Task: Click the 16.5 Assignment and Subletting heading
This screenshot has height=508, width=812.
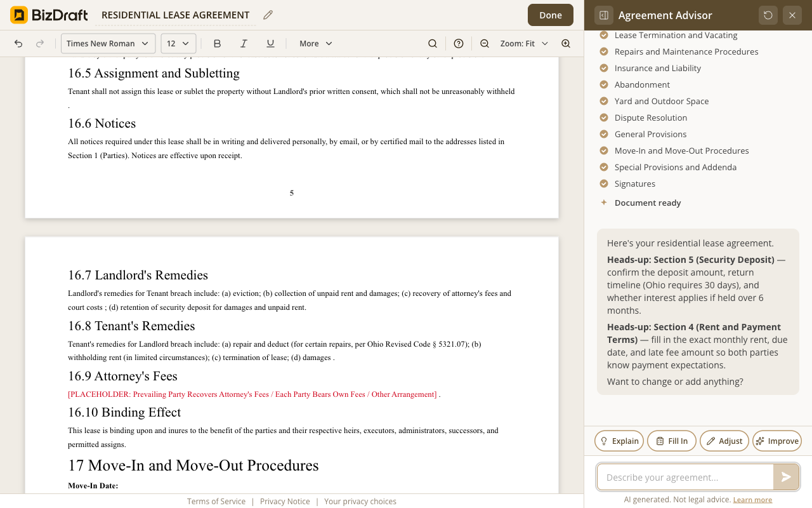Action: pyautogui.click(x=154, y=73)
